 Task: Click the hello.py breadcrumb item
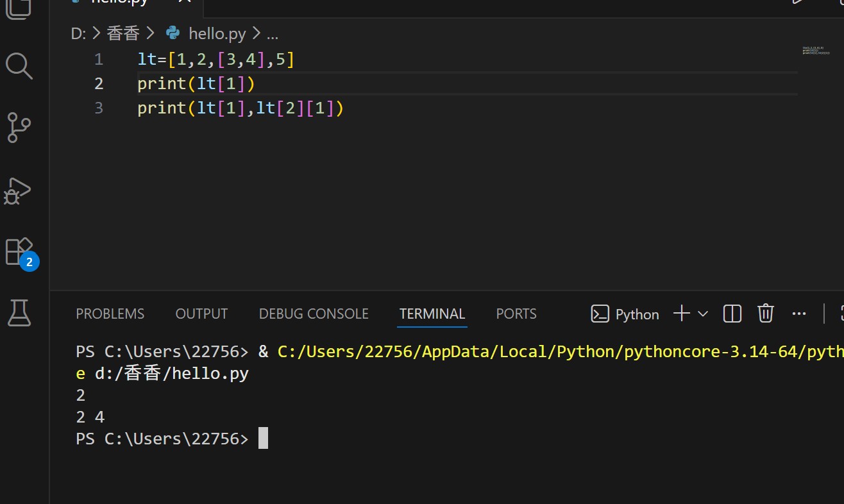tap(217, 33)
